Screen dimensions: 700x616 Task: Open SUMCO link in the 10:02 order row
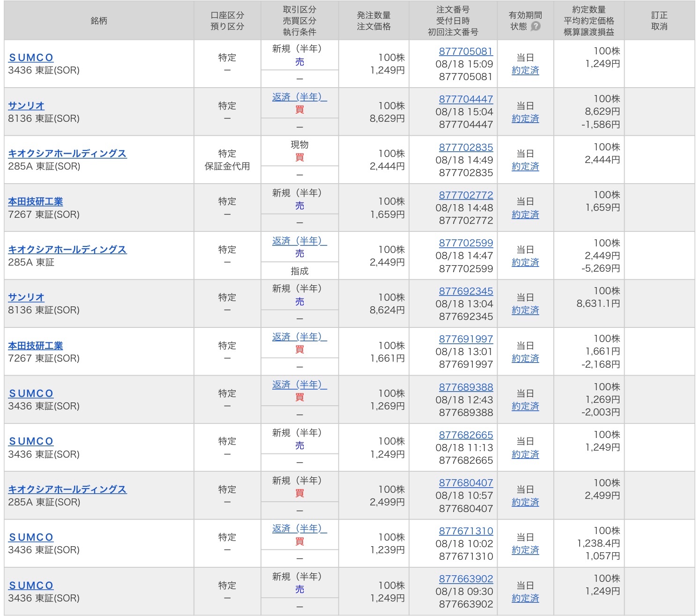pyautogui.click(x=31, y=537)
